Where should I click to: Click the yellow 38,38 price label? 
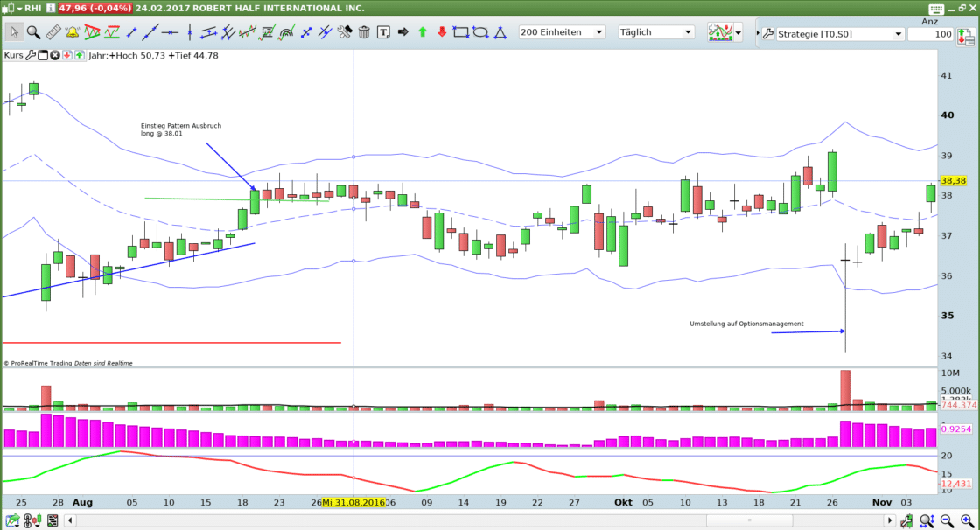tap(953, 181)
